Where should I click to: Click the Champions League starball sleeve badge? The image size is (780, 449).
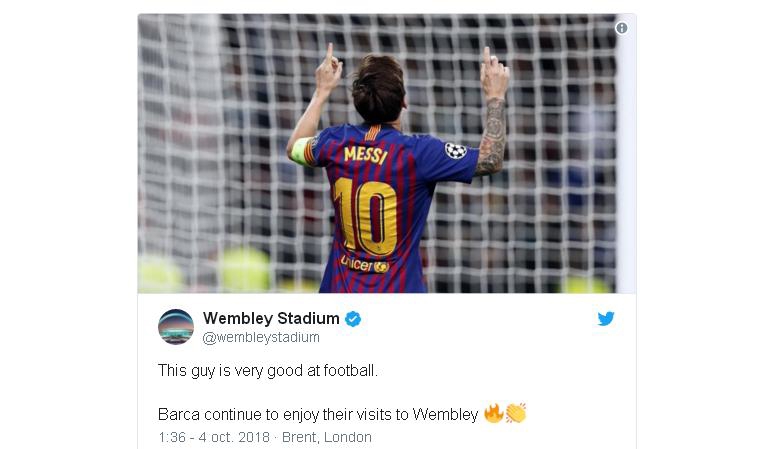point(455,150)
